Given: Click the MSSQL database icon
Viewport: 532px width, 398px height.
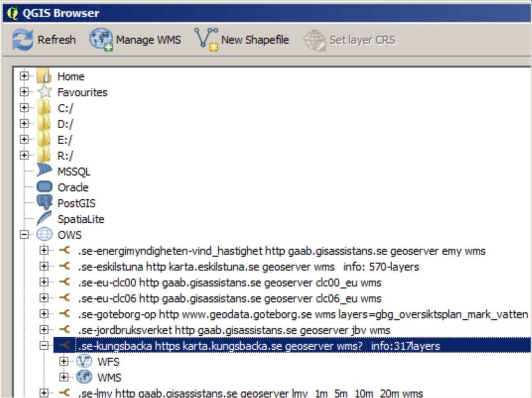Looking at the screenshot, I should pos(45,170).
